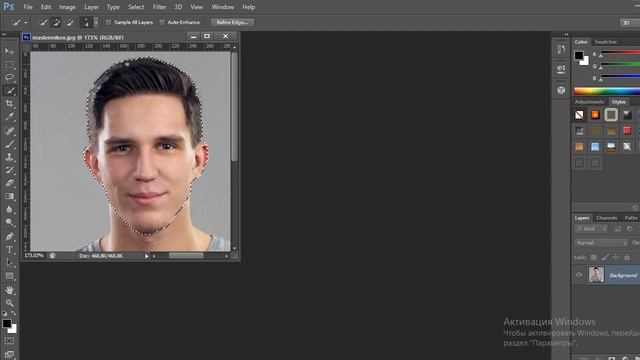
Task: Open the Properties panel icon
Action: pos(561,69)
